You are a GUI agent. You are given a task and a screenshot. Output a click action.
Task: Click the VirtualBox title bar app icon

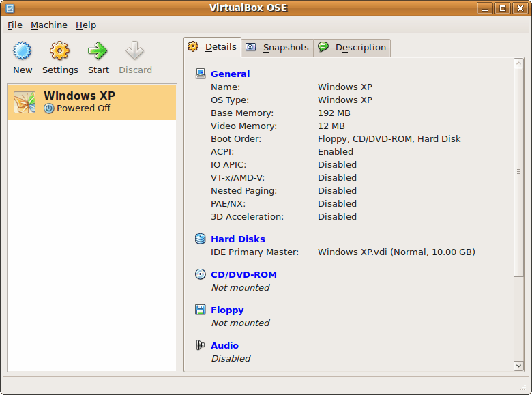click(x=10, y=8)
